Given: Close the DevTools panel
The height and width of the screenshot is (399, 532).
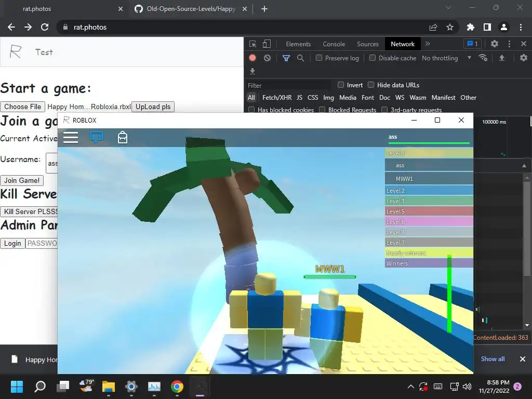Looking at the screenshot, I should [x=524, y=44].
